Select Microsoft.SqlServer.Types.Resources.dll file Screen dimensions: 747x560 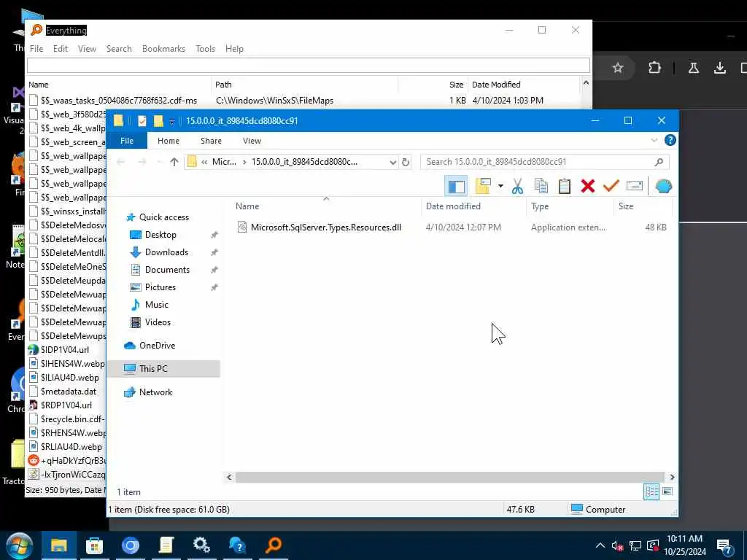pos(326,227)
